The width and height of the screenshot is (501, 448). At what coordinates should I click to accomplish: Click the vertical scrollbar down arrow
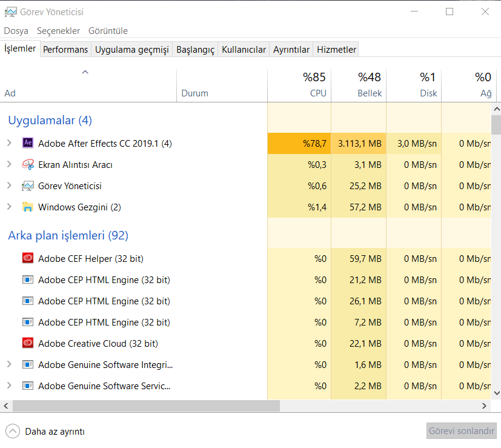(497, 393)
